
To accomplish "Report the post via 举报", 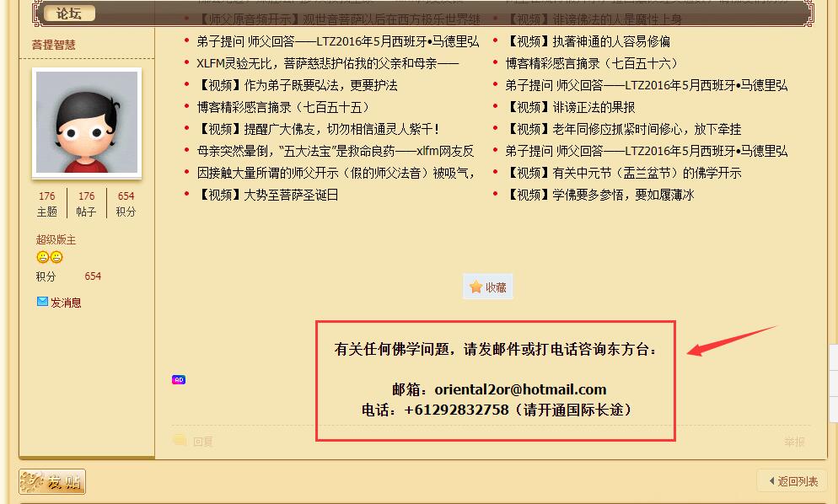I will point(794,442).
